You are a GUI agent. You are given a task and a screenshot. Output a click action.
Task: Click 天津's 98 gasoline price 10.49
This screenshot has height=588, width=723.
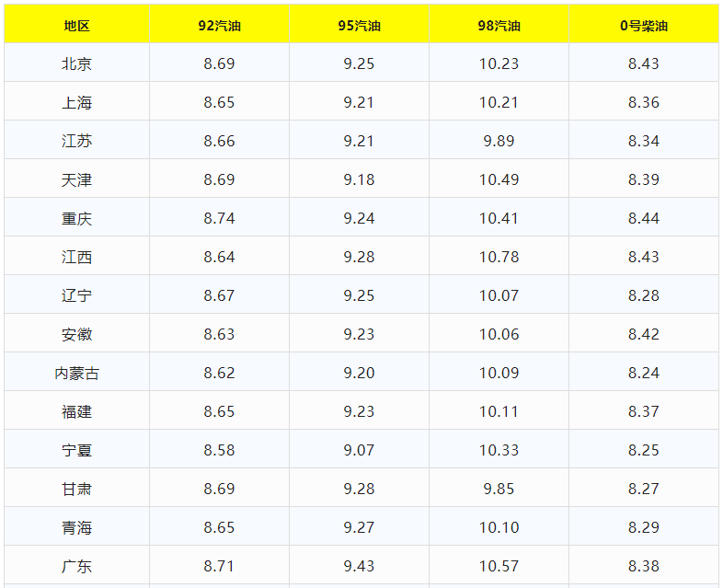pyautogui.click(x=499, y=180)
